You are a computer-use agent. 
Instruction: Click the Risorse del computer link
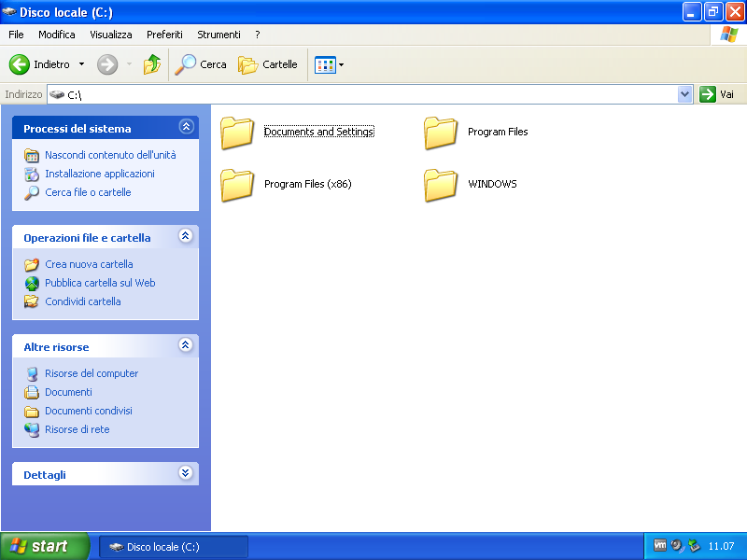(x=92, y=373)
